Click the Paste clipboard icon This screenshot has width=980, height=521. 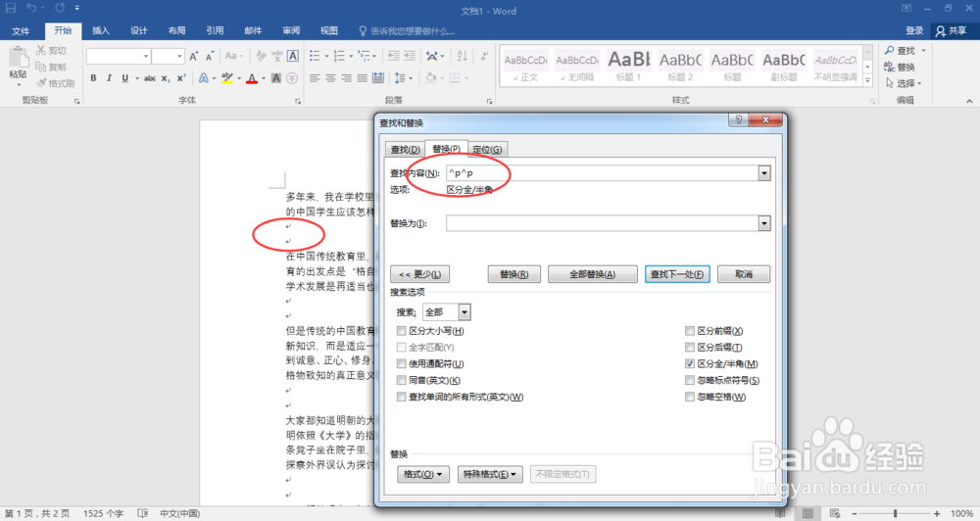[18, 58]
